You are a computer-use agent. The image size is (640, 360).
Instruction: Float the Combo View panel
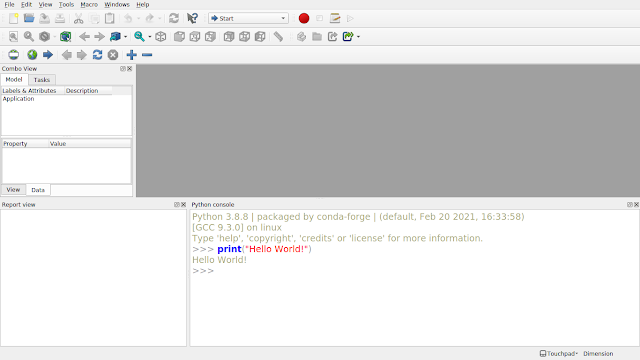pyautogui.click(x=123, y=69)
